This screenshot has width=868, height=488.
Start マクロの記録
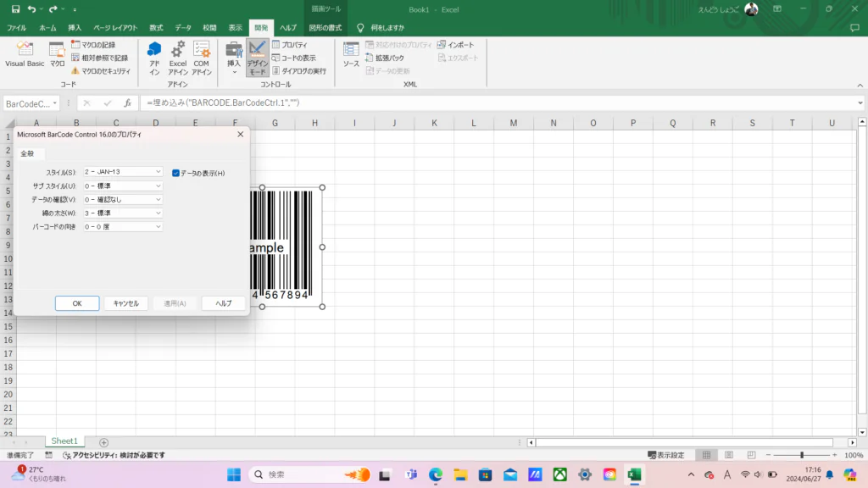93,45
